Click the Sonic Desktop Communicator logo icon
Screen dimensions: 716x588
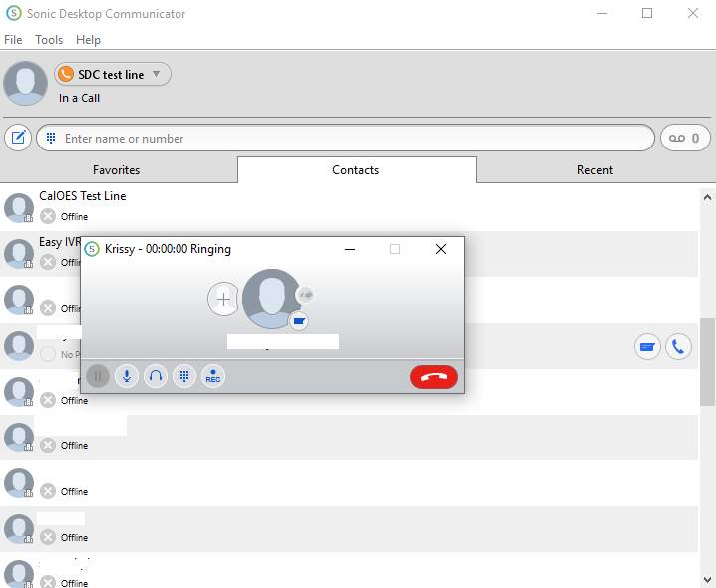(13, 13)
